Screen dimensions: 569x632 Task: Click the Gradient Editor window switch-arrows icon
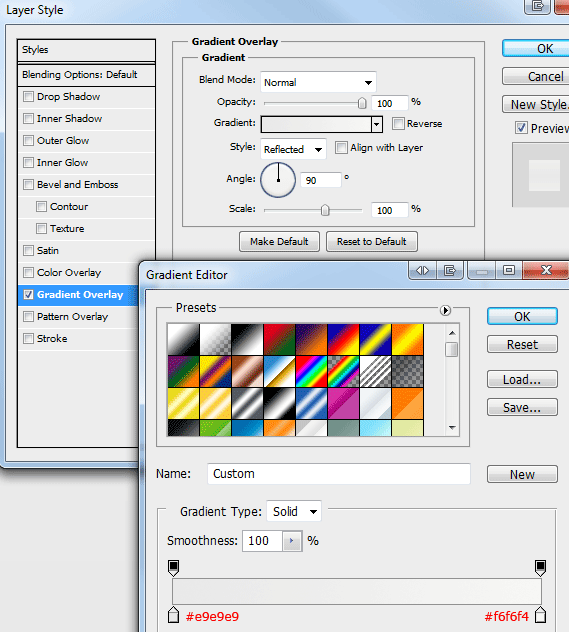[422, 270]
